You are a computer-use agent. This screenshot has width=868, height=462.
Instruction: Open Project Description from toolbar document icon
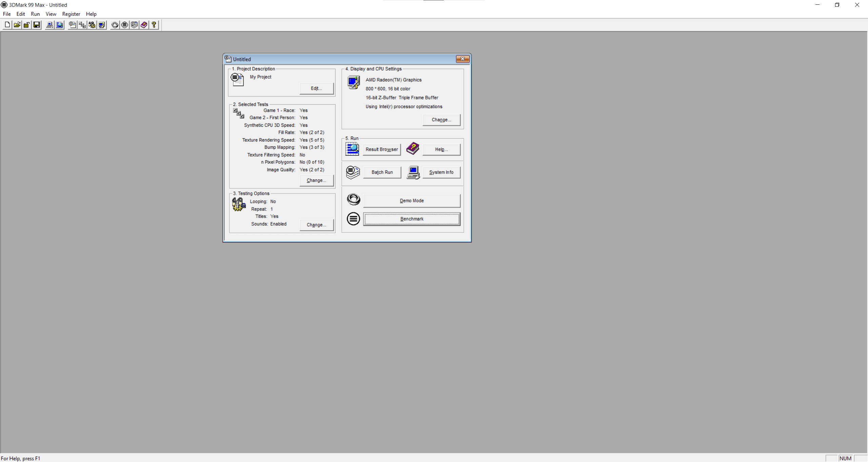pos(72,25)
